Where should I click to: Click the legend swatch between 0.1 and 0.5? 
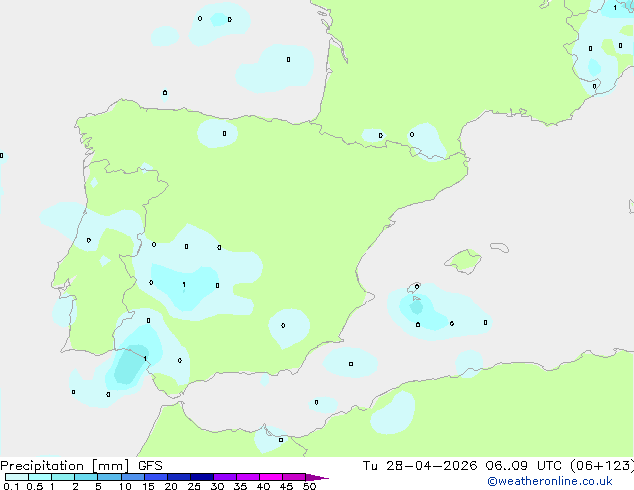click(x=17, y=477)
